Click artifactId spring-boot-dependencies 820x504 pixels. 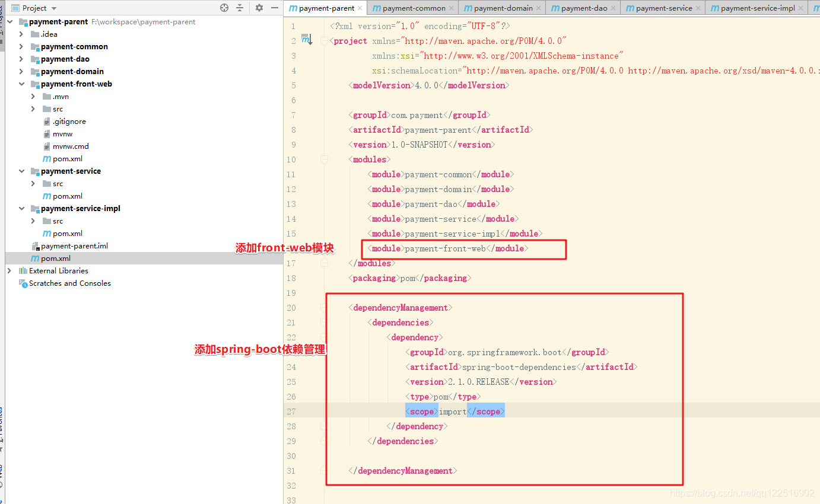tap(519, 367)
